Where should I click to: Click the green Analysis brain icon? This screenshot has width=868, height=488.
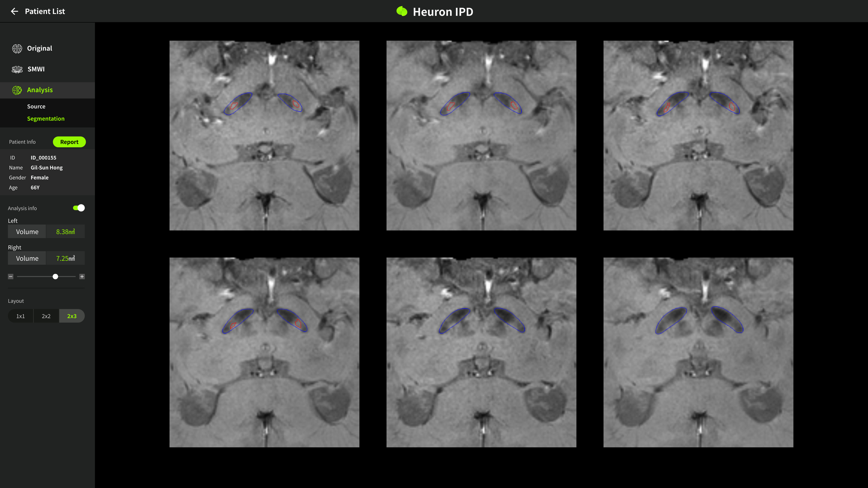pyautogui.click(x=17, y=90)
